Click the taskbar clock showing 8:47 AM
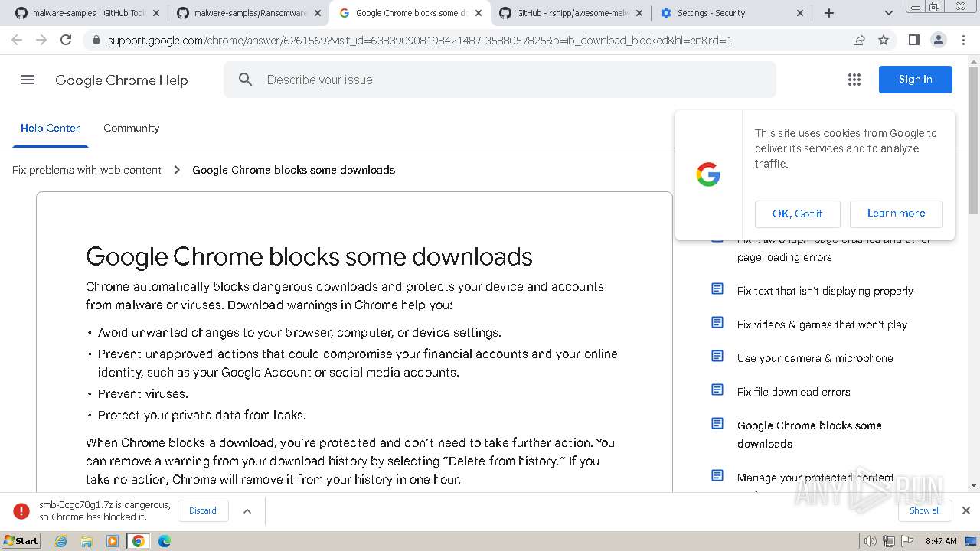 (x=941, y=541)
